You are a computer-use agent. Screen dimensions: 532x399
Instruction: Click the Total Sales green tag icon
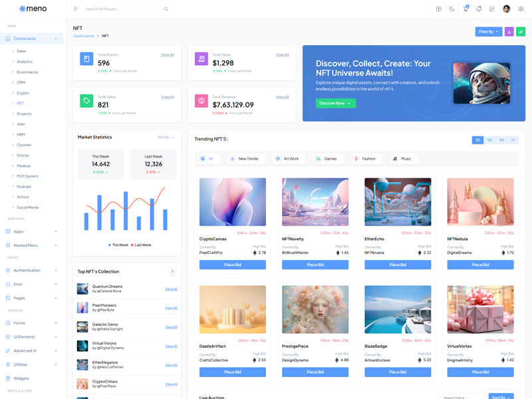(x=86, y=100)
